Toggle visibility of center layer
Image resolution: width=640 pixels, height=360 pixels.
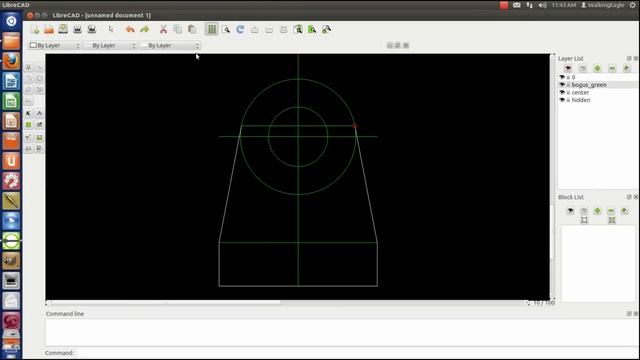pos(562,93)
